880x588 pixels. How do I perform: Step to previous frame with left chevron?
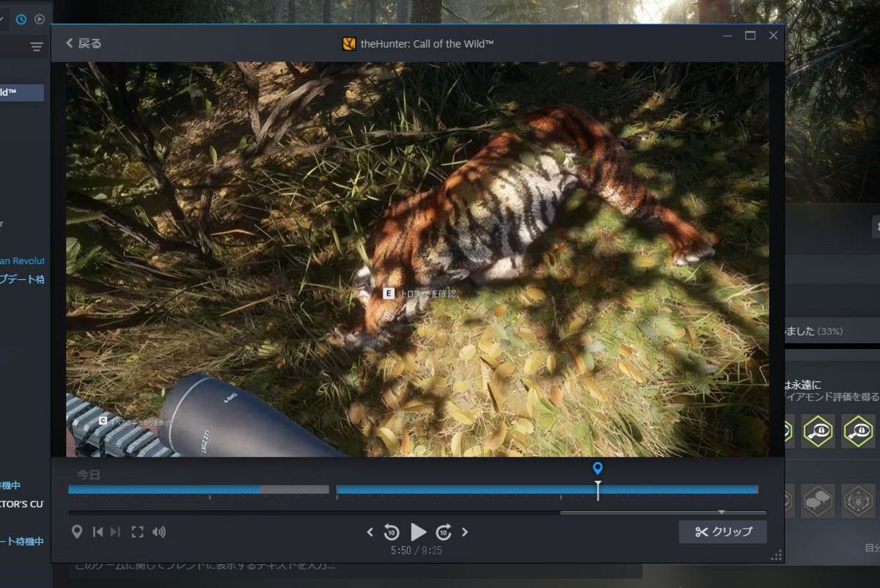pos(370,532)
